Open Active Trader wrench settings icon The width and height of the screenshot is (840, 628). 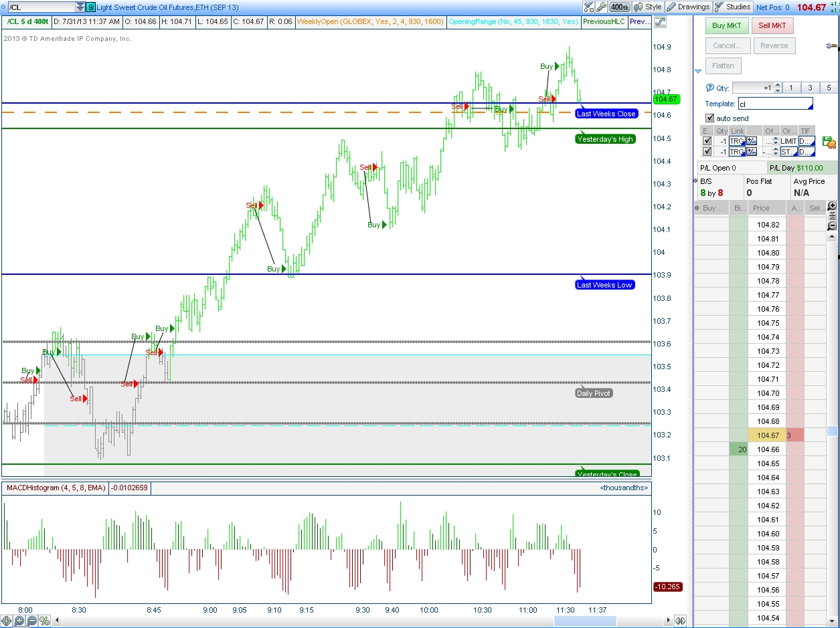coord(832,45)
